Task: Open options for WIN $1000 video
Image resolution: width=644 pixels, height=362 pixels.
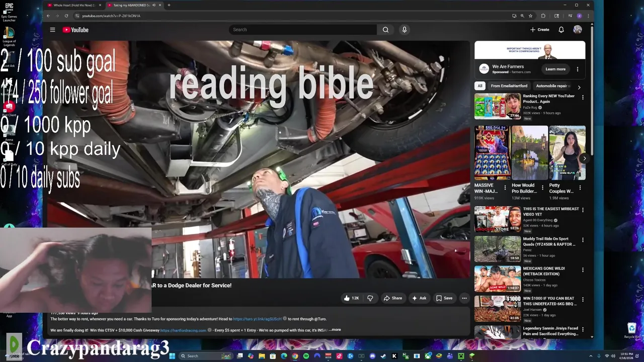Action: (x=583, y=300)
